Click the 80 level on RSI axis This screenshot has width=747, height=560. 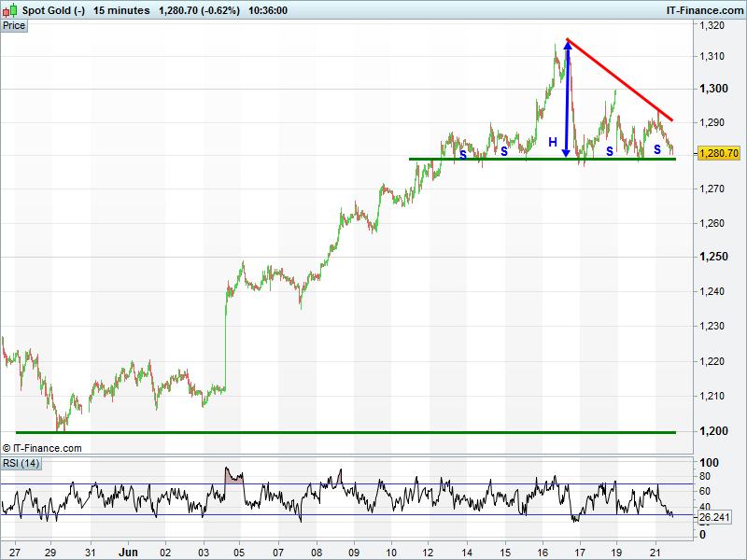coord(705,476)
